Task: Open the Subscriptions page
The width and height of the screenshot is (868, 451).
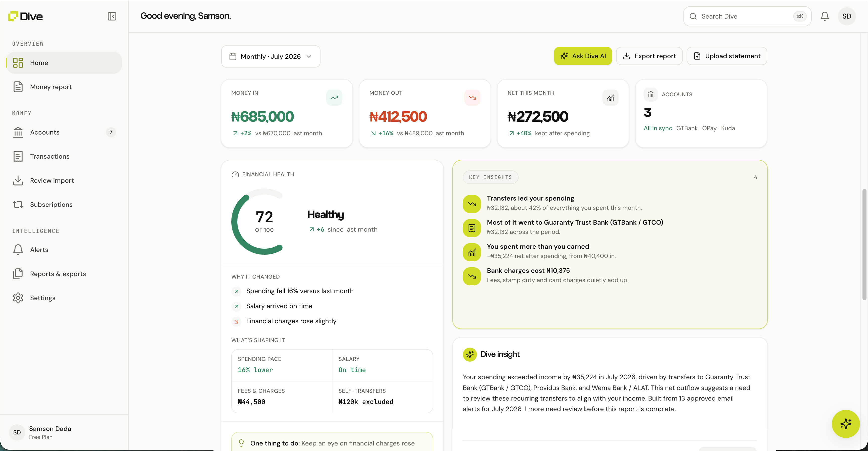Action: [x=64, y=205]
